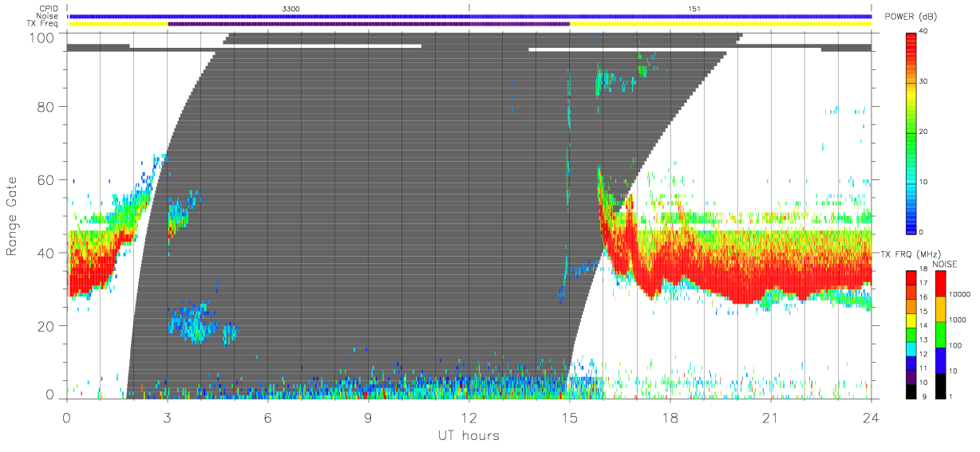The width and height of the screenshot is (980, 452).
Task: Click tick 18 on the UT hours axis
Action: point(670,417)
